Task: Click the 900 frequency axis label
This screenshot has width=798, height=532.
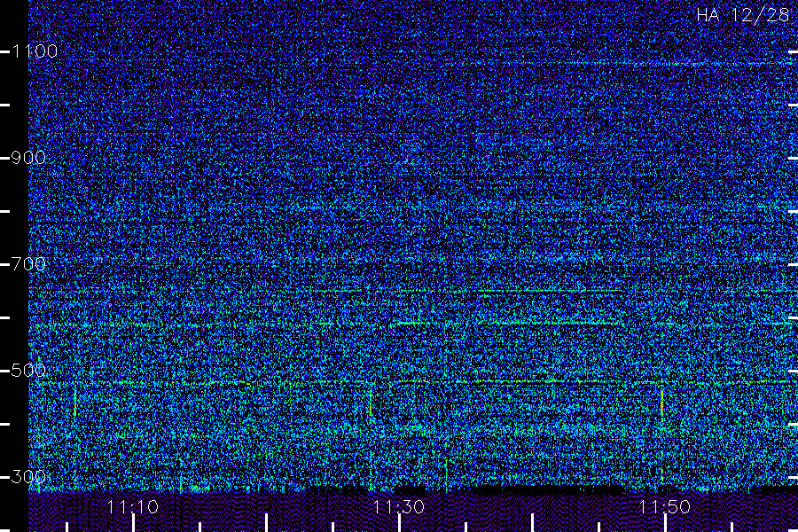Action: tap(28, 158)
